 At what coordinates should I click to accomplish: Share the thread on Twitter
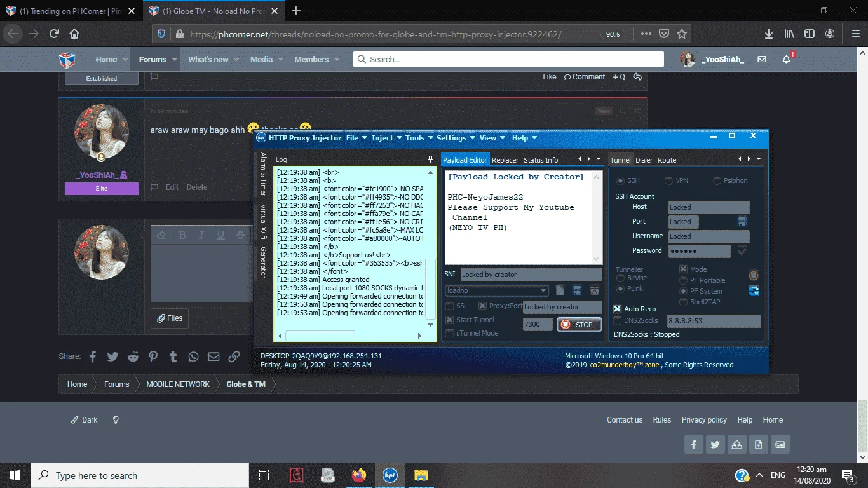coord(112,356)
